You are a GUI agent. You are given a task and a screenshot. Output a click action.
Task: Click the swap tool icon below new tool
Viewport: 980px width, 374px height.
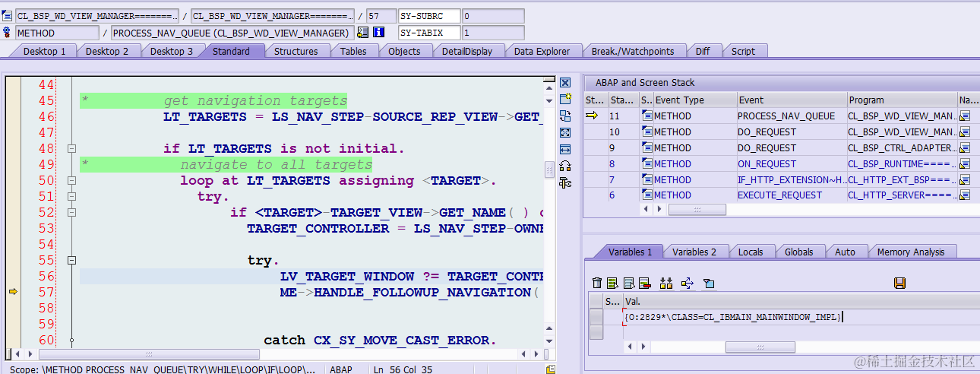click(x=564, y=116)
